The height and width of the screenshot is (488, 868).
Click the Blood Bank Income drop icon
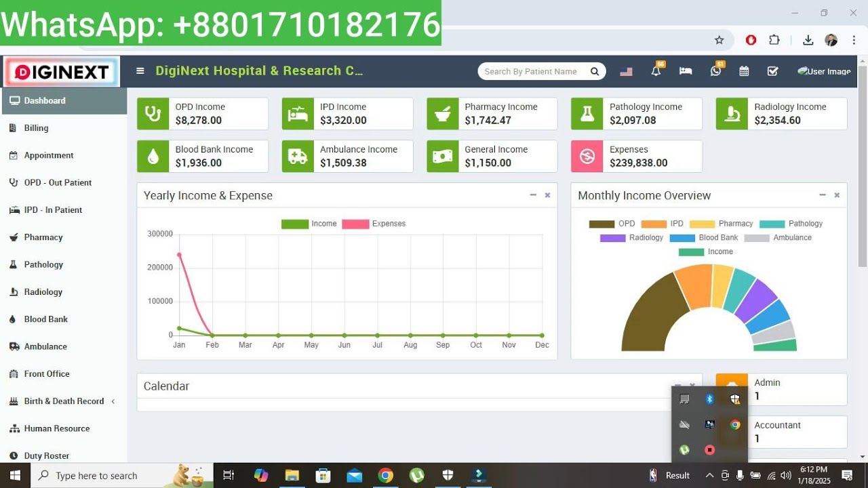[153, 157]
